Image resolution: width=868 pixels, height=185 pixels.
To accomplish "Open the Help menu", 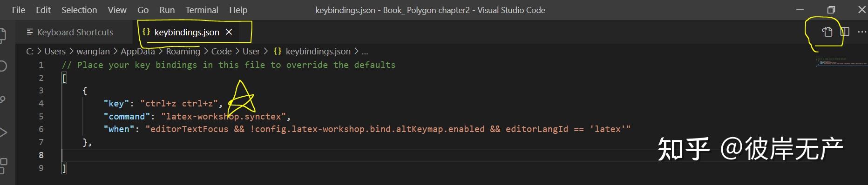I will (x=238, y=10).
